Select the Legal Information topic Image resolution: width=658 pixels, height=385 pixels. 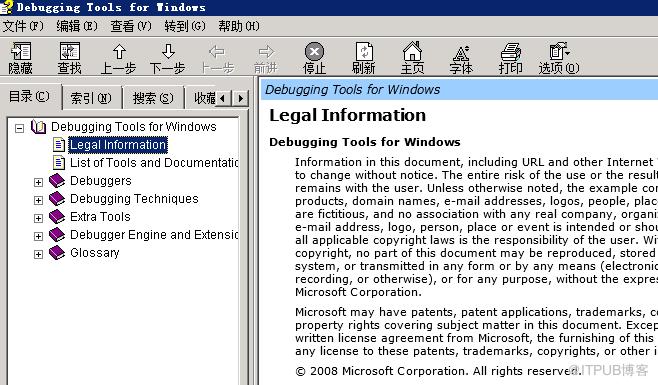point(118,145)
